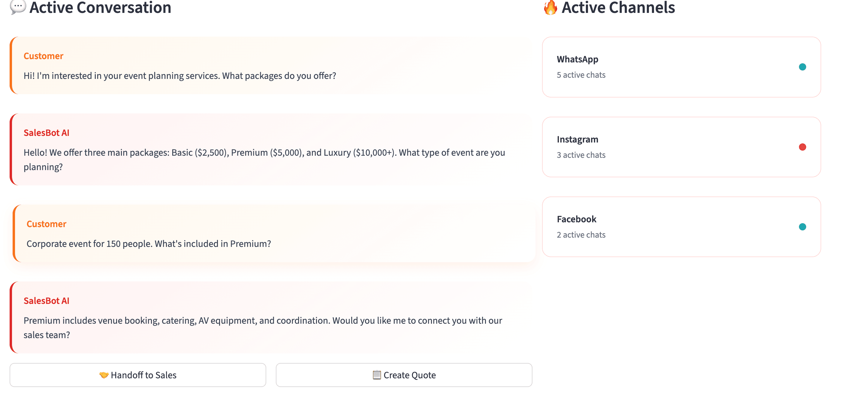Image resolution: width=868 pixels, height=408 pixels.
Task: Click the Active Channels heading
Action: (618, 7)
